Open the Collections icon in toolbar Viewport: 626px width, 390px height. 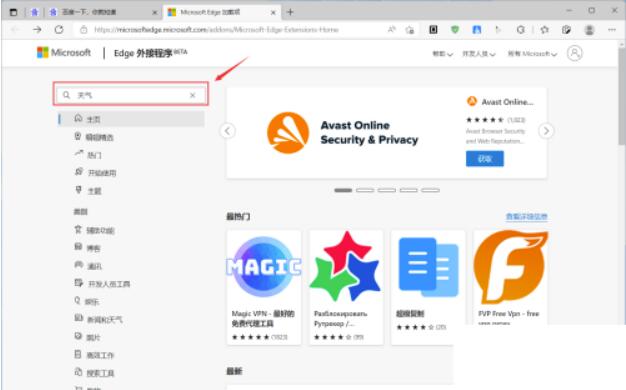[x=566, y=30]
